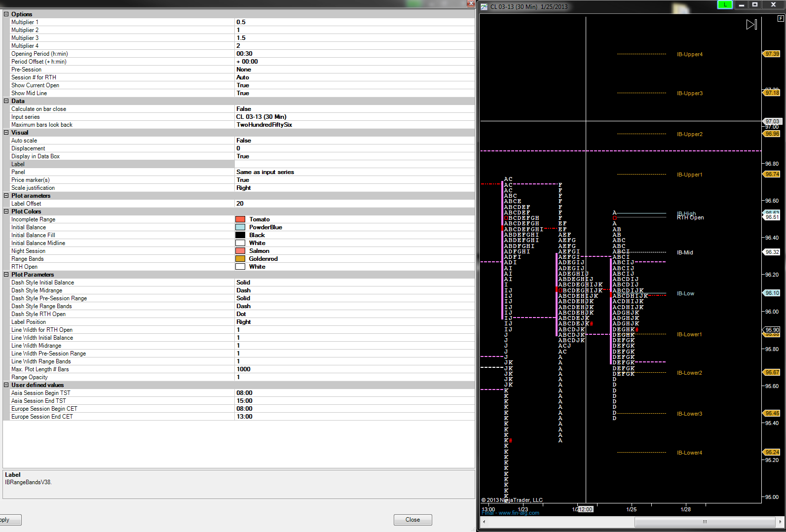Screen dimensions: 786x532
Task: Collapse the Plot Parameters section
Action: pyautogui.click(x=6, y=275)
